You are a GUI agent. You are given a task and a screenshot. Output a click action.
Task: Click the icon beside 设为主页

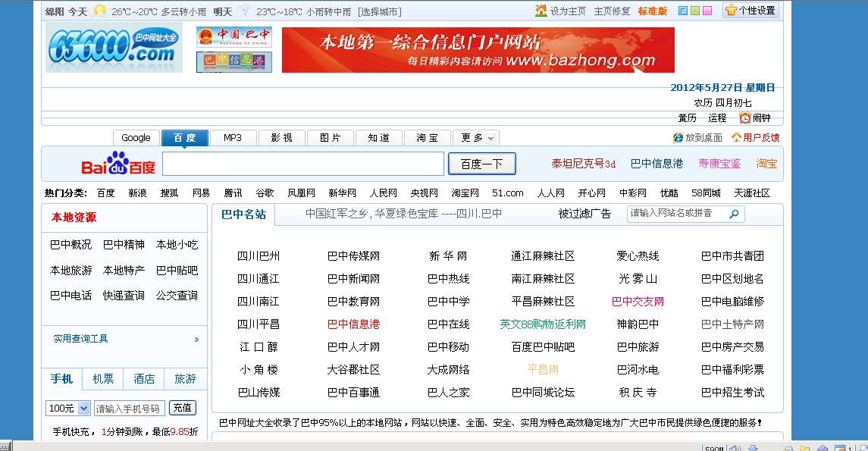[x=541, y=11]
